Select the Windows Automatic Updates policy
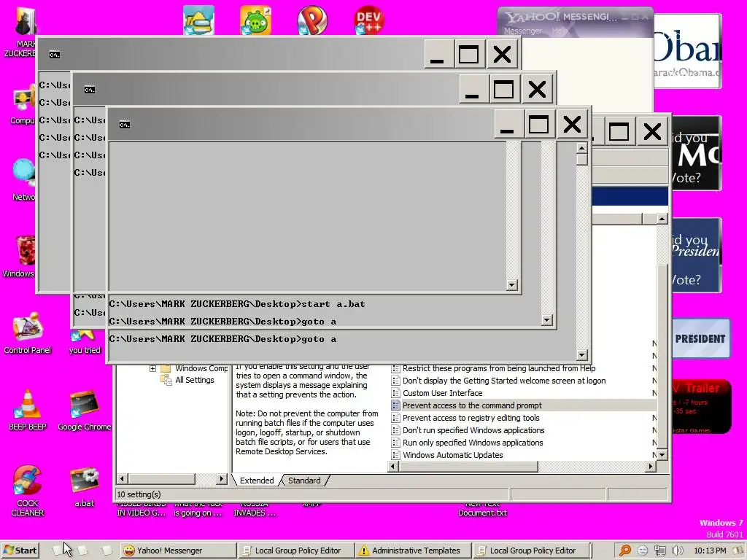The width and height of the screenshot is (747, 560). [452, 455]
